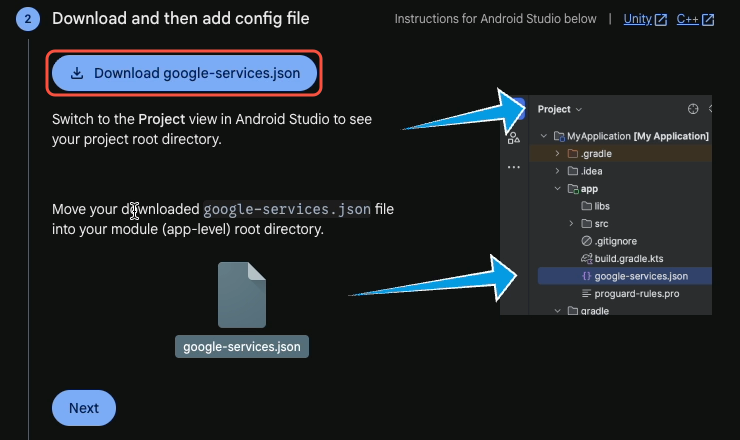The width and height of the screenshot is (740, 440).
Task: Open the Structure tool window icon in sidebar
Action: pos(513,138)
